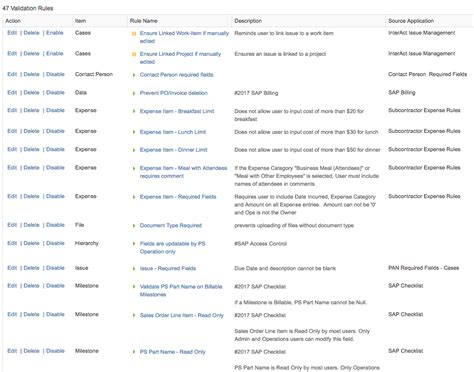
Task: Open the Expense Item - Required Fields rule
Action: (178, 197)
